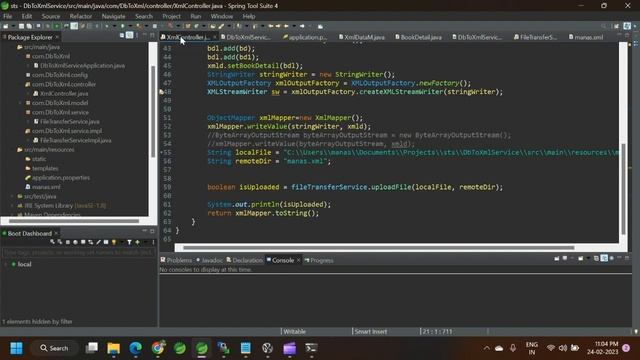Switch to FileTransferS... editor tab
Image resolution: width=640 pixels, height=360 pixels.
(x=535, y=37)
